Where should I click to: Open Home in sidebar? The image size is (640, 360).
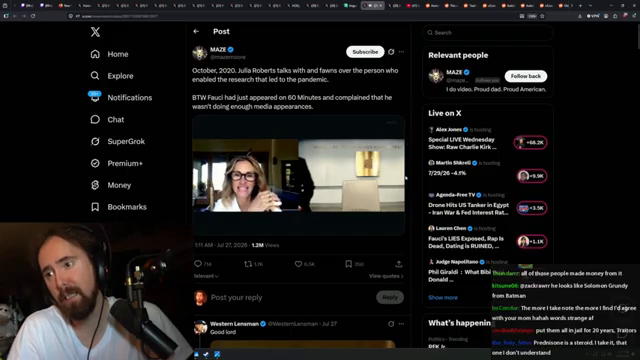coord(109,54)
